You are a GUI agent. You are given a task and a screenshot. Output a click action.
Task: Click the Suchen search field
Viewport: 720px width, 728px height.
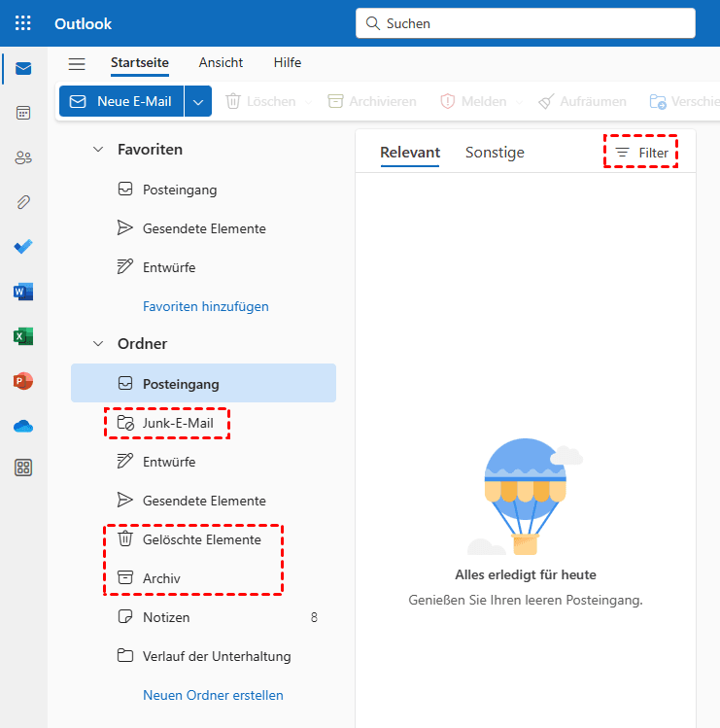pyautogui.click(x=525, y=23)
